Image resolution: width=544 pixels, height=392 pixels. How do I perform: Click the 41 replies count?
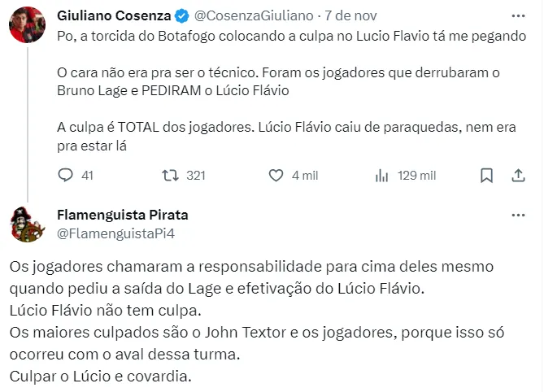[x=88, y=175]
